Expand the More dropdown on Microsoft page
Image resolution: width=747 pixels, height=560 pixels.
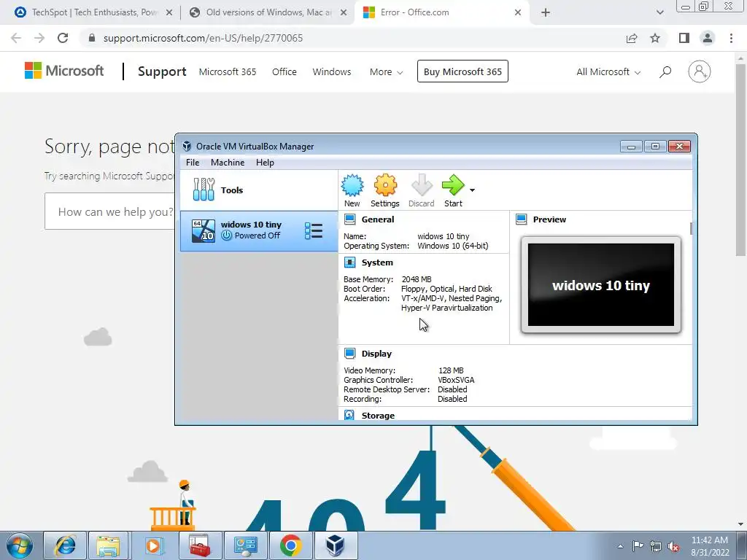(386, 71)
